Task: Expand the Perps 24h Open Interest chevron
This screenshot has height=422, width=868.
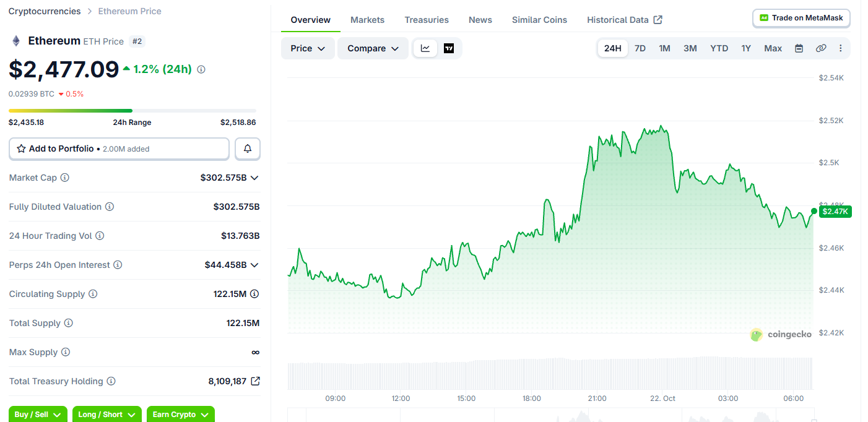Action: tap(254, 265)
